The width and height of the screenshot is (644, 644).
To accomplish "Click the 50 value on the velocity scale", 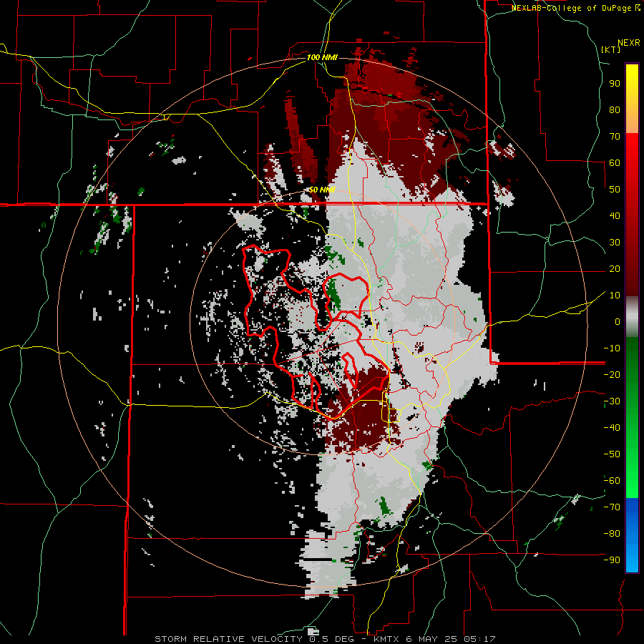I will point(615,190).
